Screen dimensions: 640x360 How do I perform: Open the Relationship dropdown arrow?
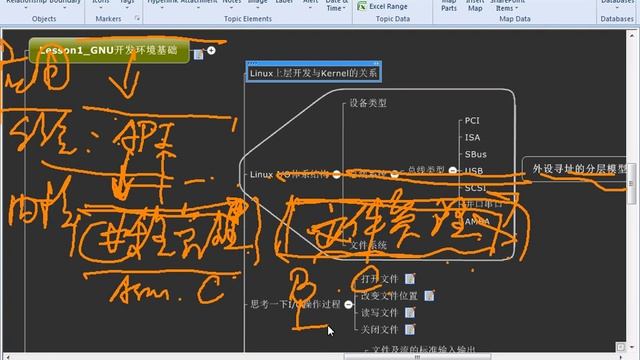point(26,7)
